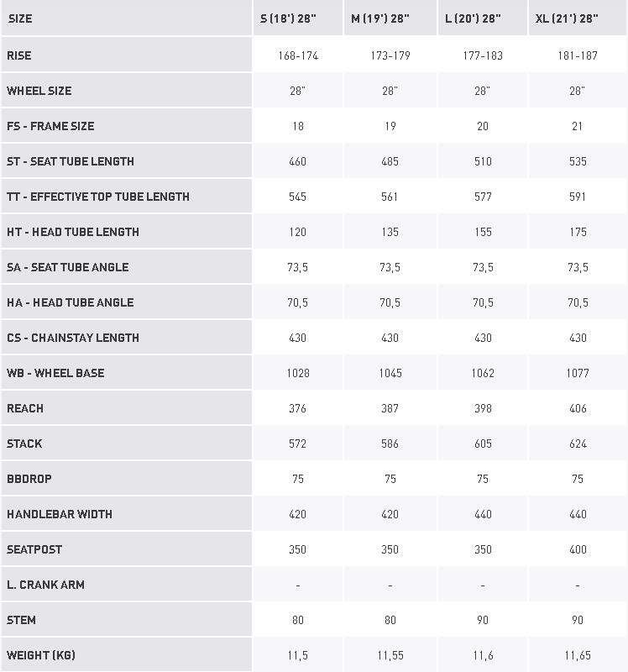Image resolution: width=628 pixels, height=672 pixels.
Task: Click the ST - SEAT TUBE LENGTH label
Action: click(x=71, y=161)
